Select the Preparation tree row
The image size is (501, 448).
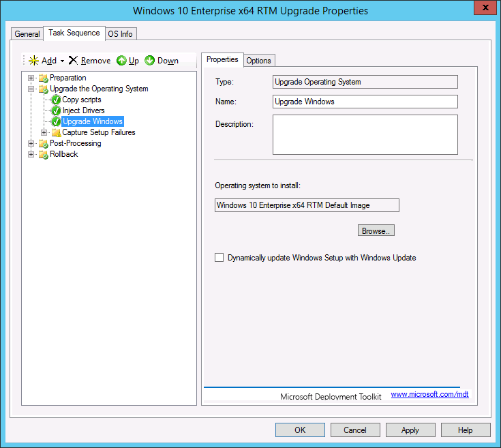[x=67, y=78]
